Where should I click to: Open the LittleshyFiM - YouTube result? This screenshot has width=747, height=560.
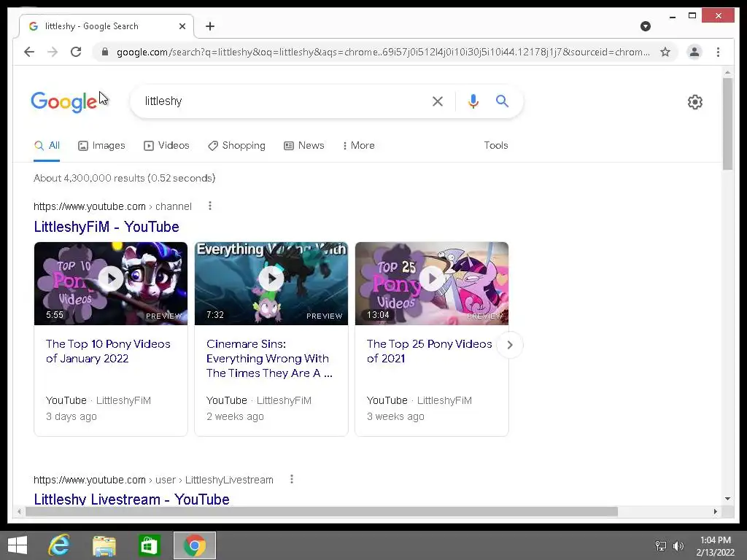tap(107, 227)
